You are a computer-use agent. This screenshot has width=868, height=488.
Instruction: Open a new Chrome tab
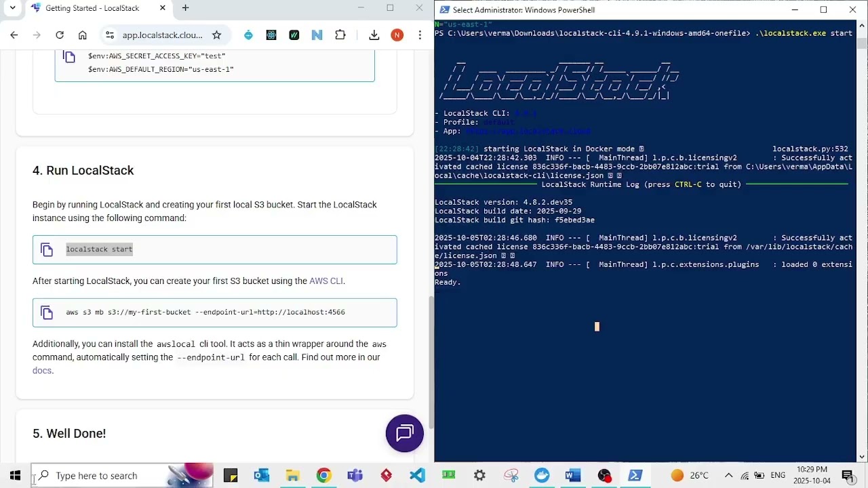pos(185,8)
